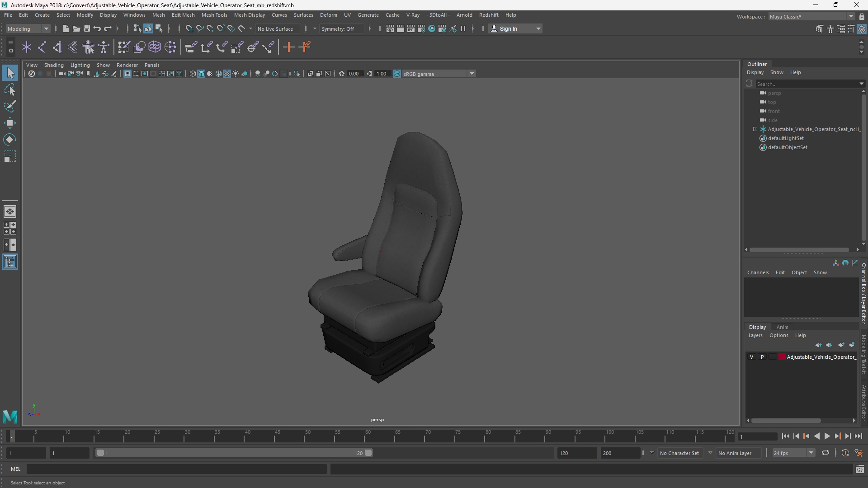The width and height of the screenshot is (868, 488).
Task: Open the Outliner Display menu
Action: tap(755, 72)
